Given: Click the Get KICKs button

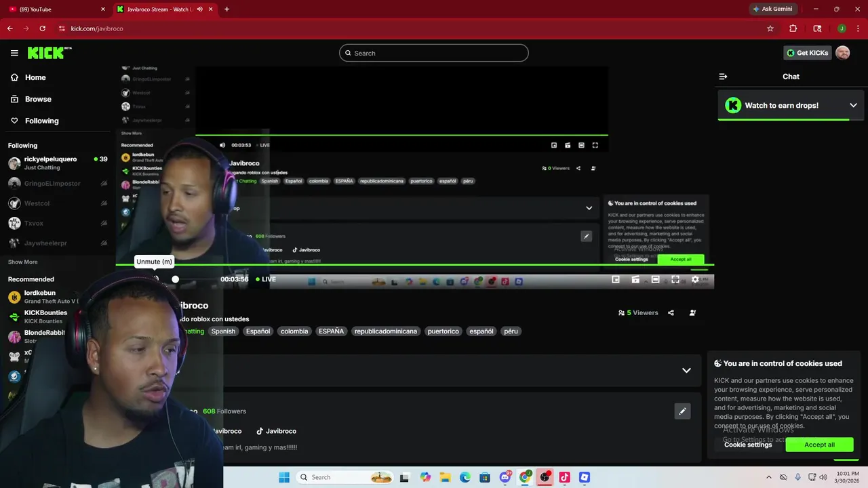Looking at the screenshot, I should [x=806, y=53].
